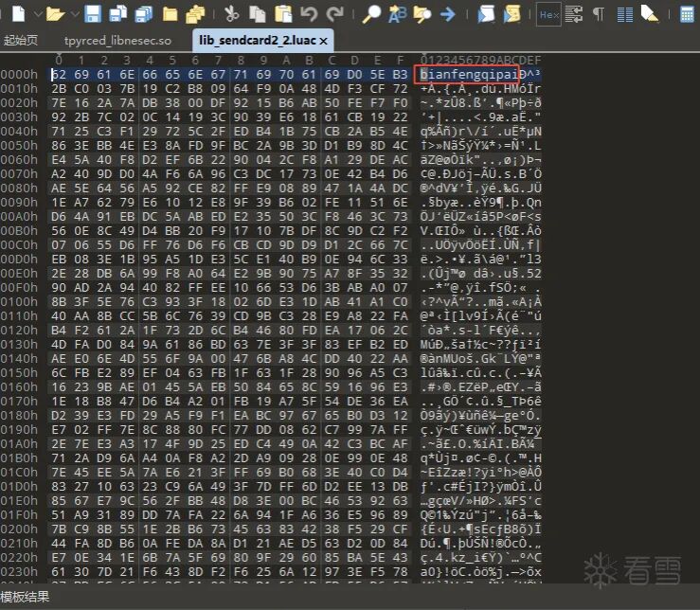Click address label 0150h
This screenshot has width=700, height=610.
19,373
